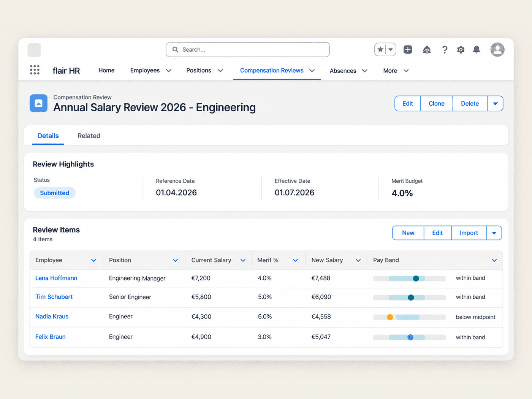Open the Pay Band column menu

tap(494, 260)
